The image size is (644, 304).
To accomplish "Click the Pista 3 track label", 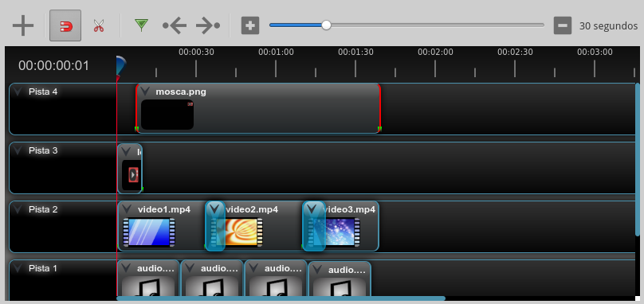I will 43,150.
